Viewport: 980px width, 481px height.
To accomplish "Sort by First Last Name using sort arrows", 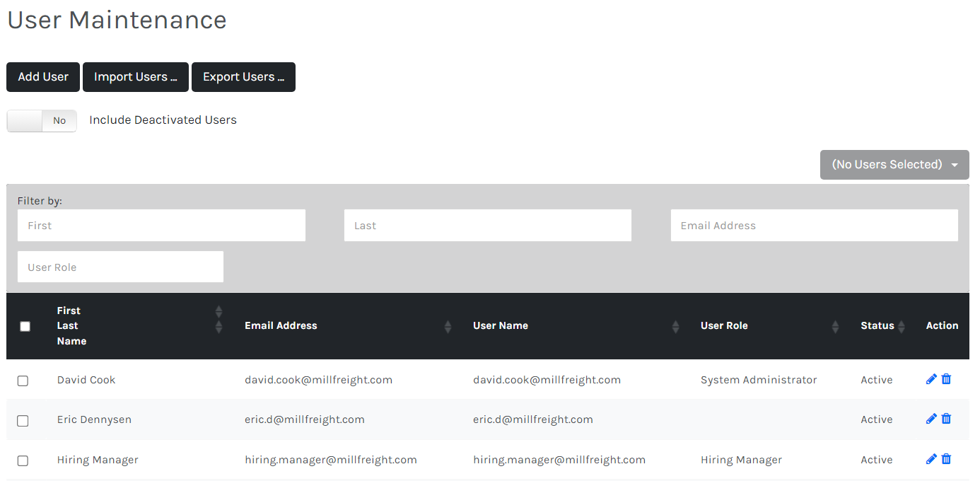I will point(218,319).
